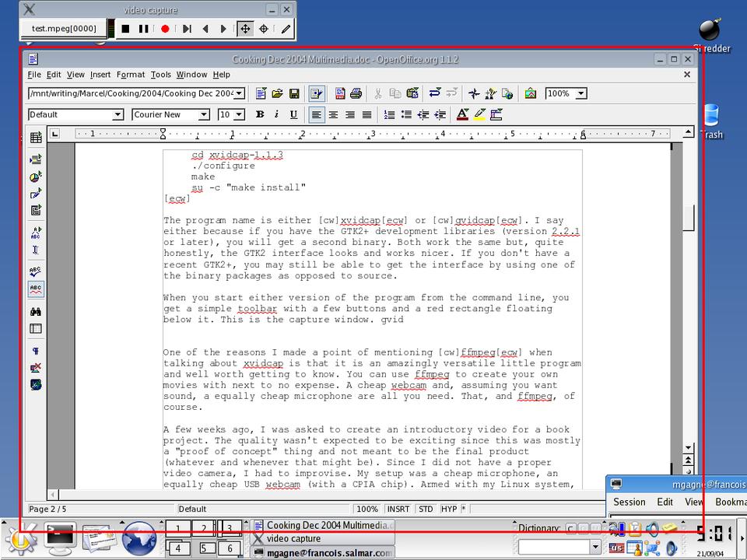
Task: Click the Export as PDF icon
Action: pyautogui.click(x=339, y=93)
